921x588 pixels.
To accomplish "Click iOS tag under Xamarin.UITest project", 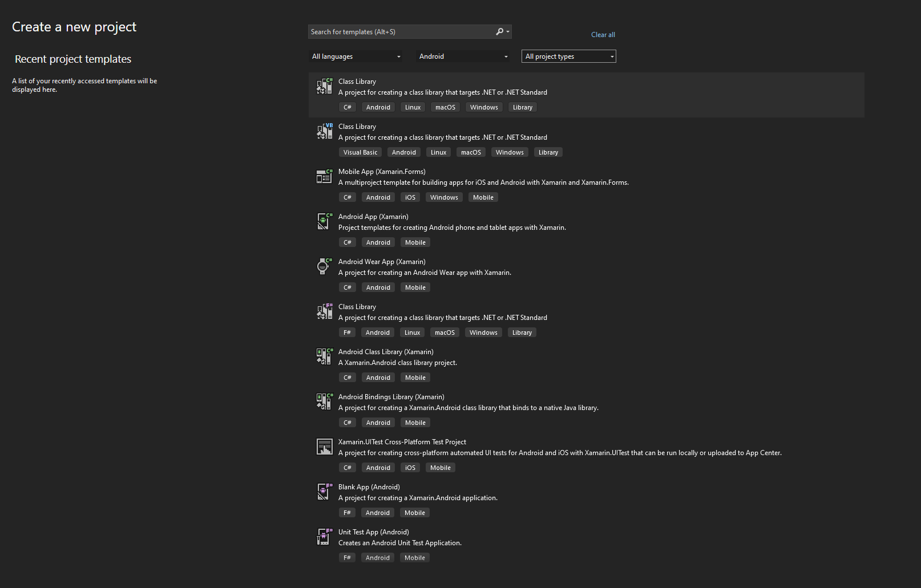I will coord(410,468).
